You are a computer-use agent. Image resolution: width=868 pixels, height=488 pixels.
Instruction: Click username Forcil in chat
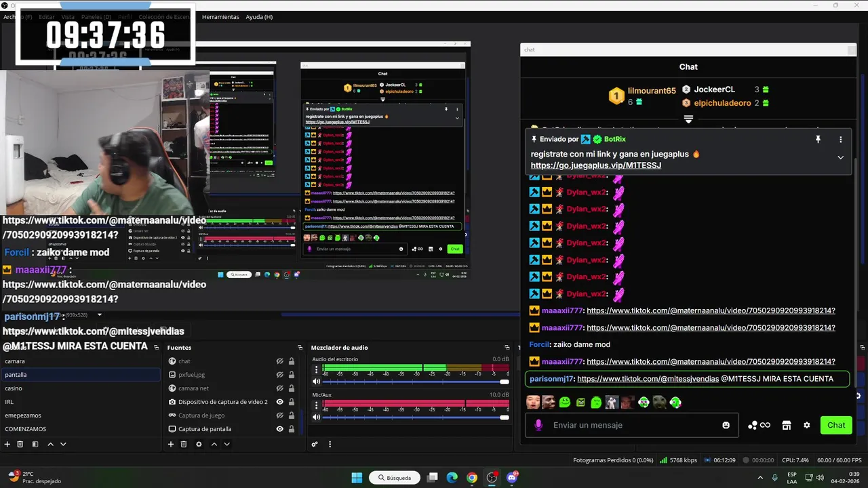pyautogui.click(x=539, y=344)
